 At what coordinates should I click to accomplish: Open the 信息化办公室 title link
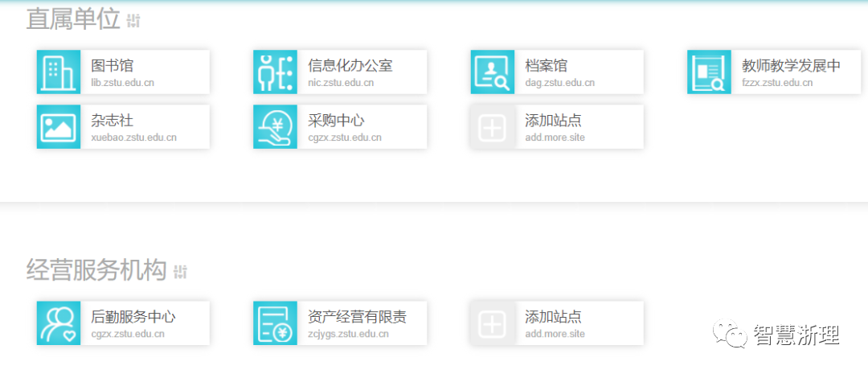(350, 66)
